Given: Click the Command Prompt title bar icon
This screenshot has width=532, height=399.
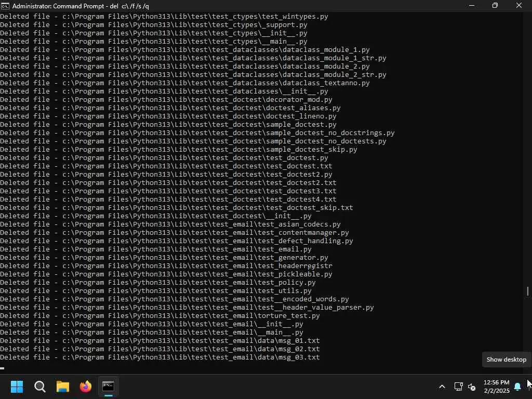Looking at the screenshot, I should coord(5,6).
